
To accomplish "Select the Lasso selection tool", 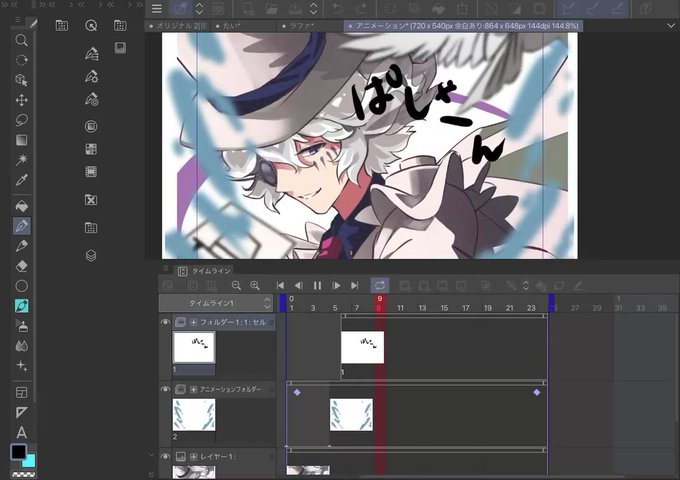I will (x=21, y=120).
